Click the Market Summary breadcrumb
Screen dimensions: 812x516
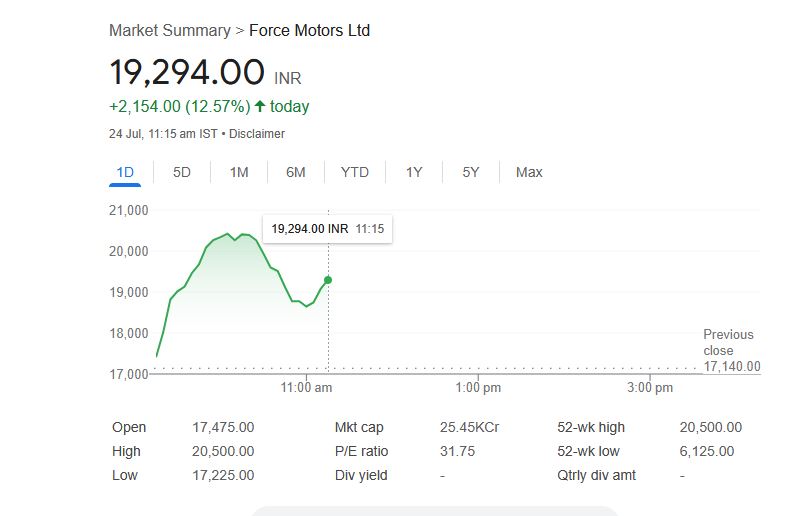pyautogui.click(x=169, y=31)
